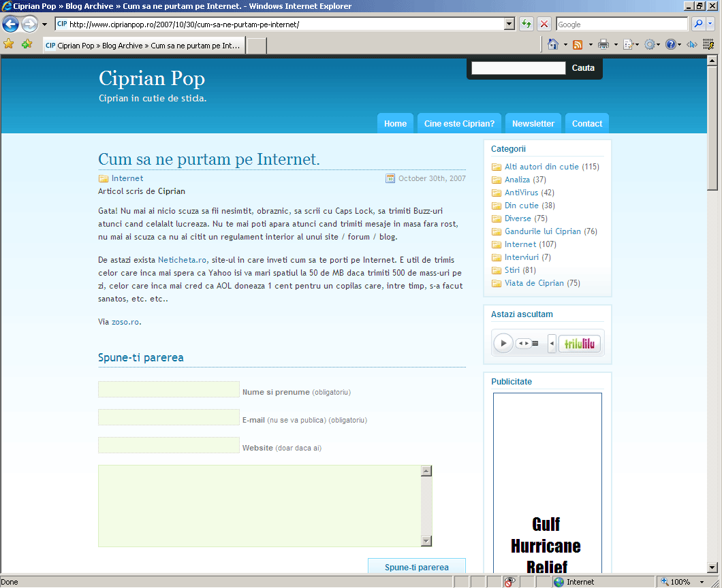The height and width of the screenshot is (588, 722).
Task: Click the Add to Favorites icon
Action: coord(27,44)
